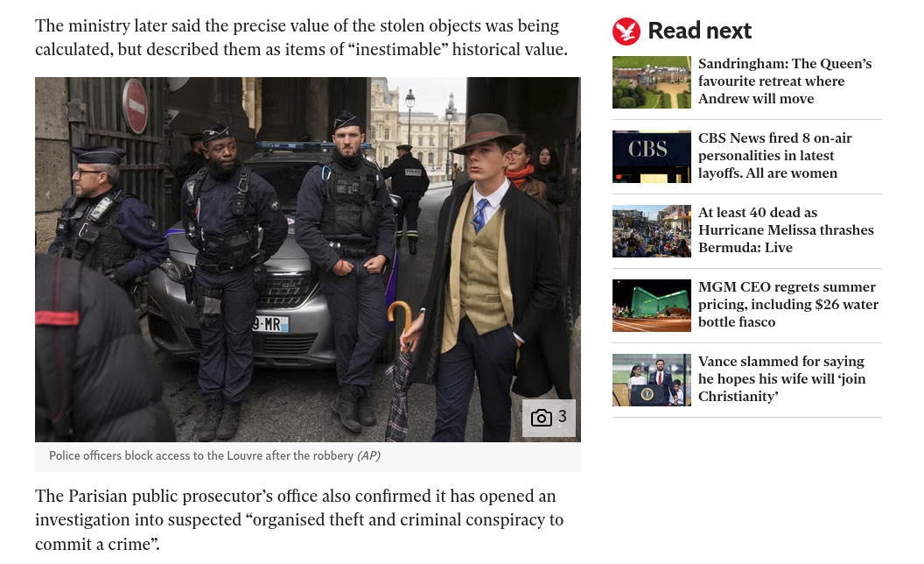Open the CBS logo thumbnail
Viewport: 924px width, 564px height.
click(x=651, y=157)
